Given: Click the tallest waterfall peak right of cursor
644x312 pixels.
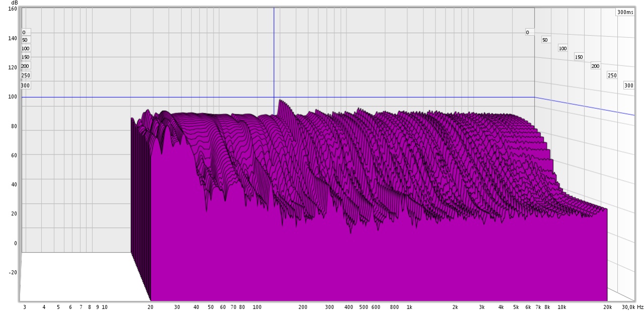Looking at the screenshot, I should point(281,101).
